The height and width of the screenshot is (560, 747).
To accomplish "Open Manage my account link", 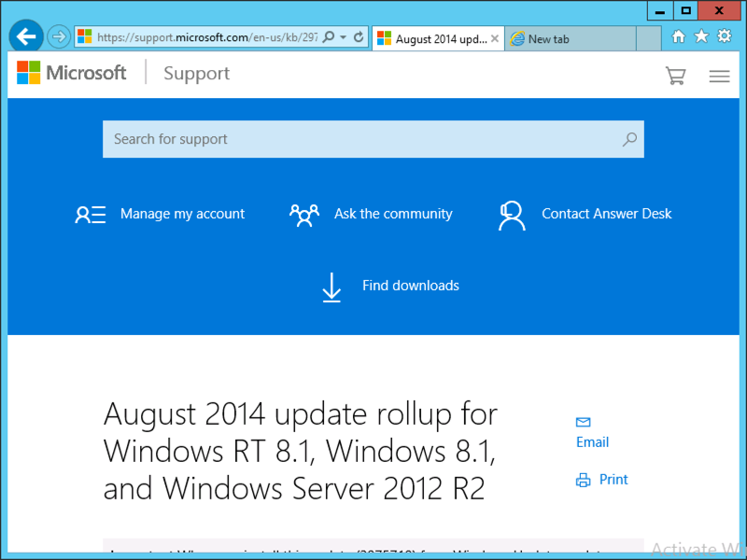I will click(182, 214).
